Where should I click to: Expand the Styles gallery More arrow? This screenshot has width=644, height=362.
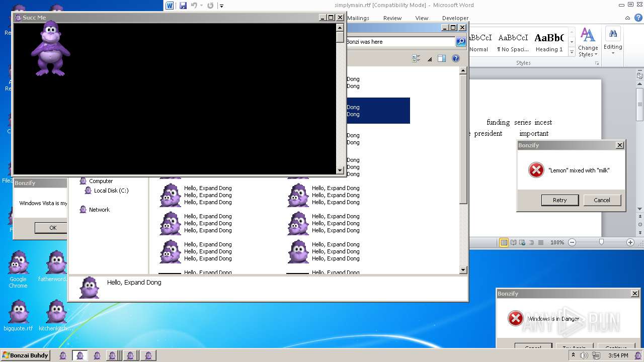572,52
